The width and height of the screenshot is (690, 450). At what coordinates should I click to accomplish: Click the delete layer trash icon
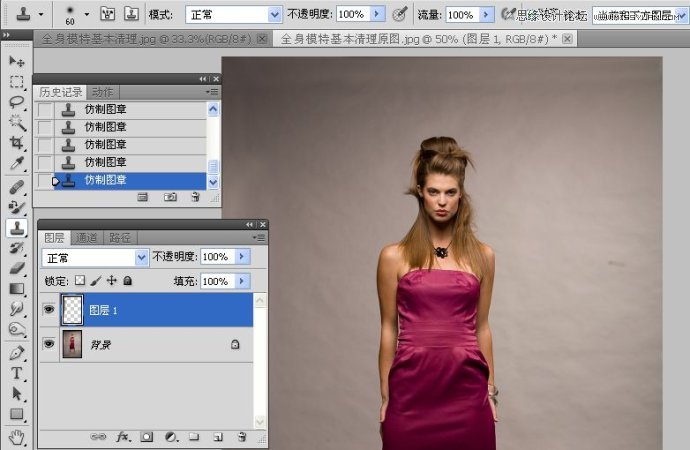pyautogui.click(x=241, y=437)
